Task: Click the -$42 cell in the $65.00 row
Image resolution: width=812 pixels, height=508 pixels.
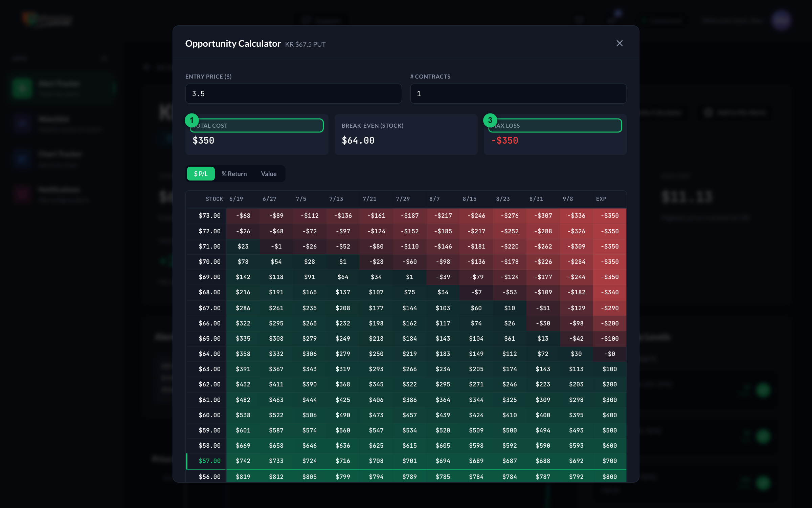Action: 576,339
